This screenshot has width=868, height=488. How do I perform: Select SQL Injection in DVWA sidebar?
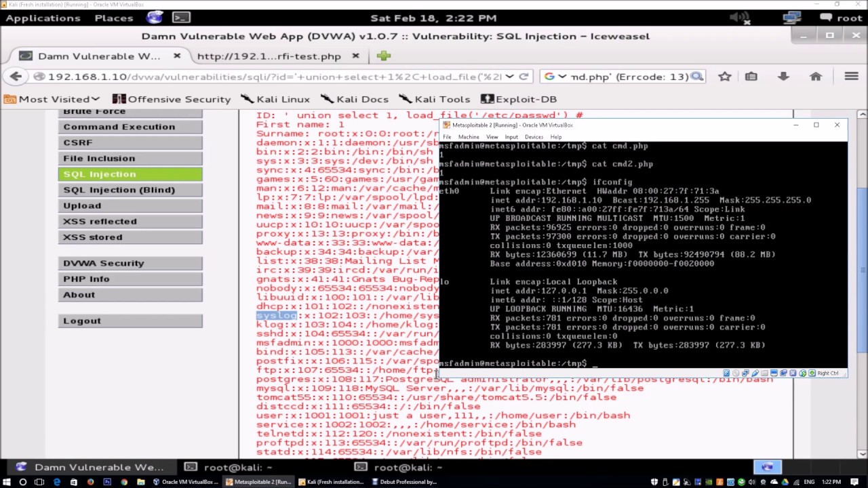(130, 174)
